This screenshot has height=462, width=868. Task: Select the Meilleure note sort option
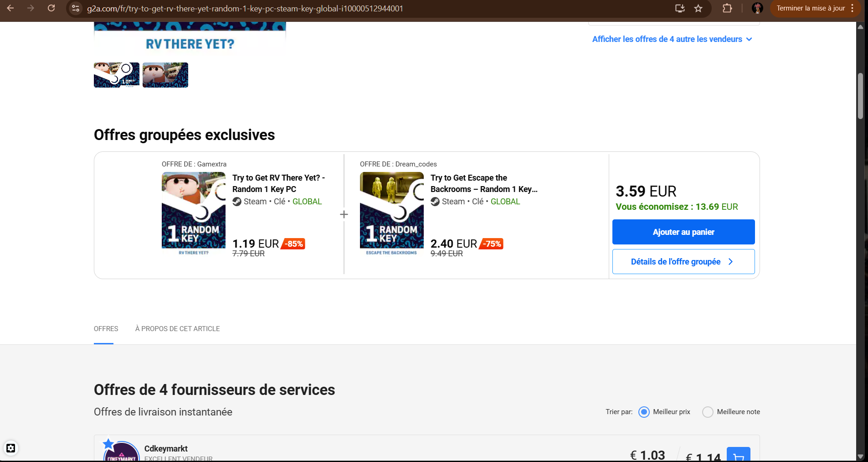pyautogui.click(x=708, y=412)
